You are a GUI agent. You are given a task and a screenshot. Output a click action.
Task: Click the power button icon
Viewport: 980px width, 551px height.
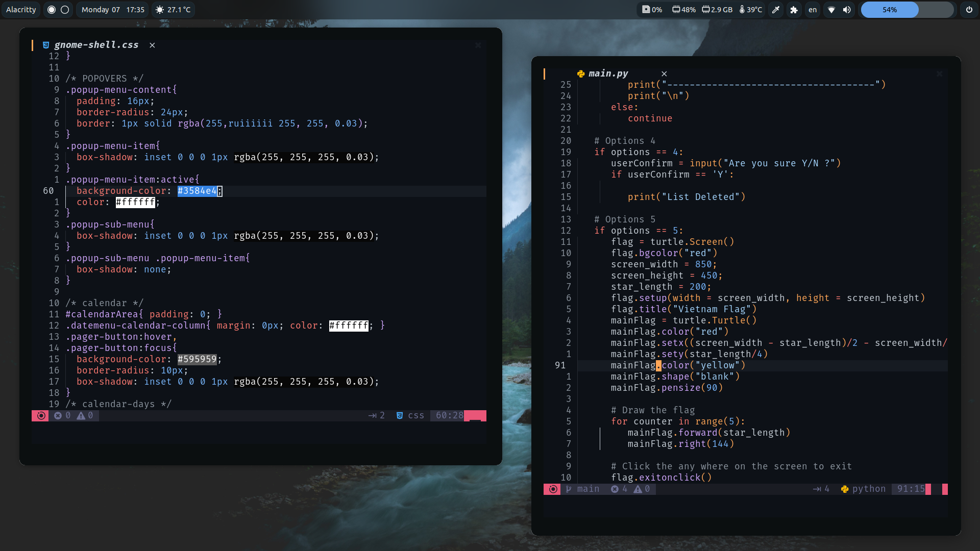969,10
